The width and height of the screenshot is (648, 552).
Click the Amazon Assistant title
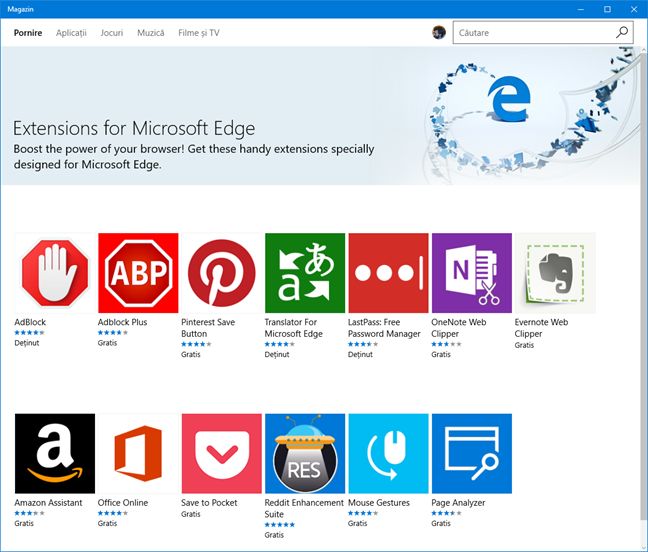click(48, 503)
